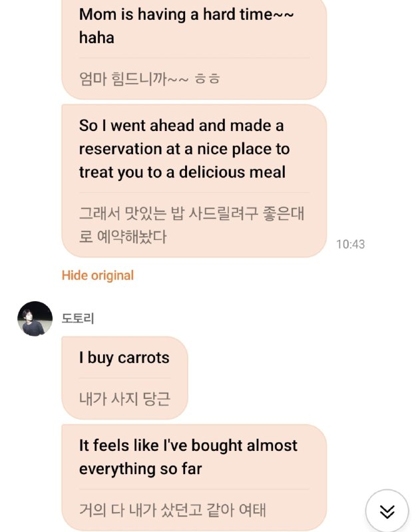Tap the English text 'treat you to a delicious meal'
Screen dimensions: 420x532
coord(182,172)
